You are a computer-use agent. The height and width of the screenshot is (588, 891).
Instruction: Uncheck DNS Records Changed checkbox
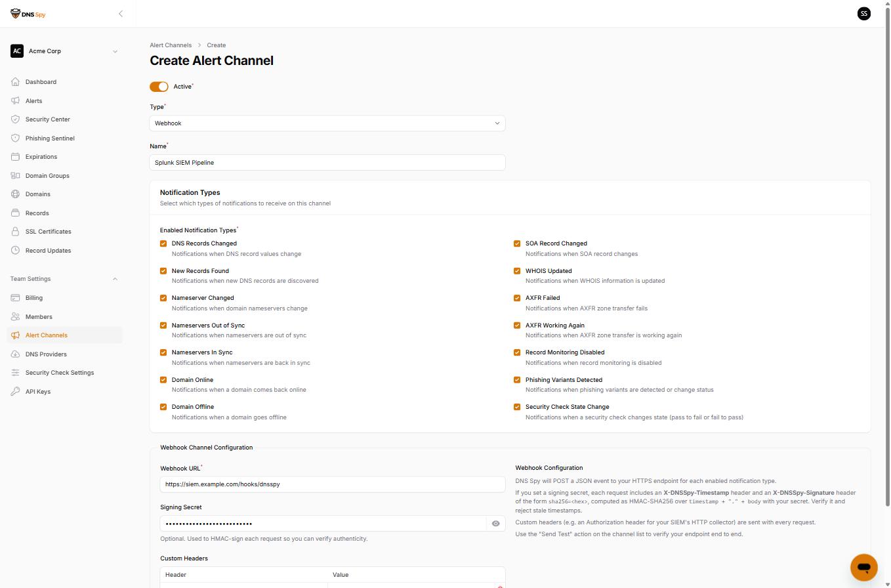click(x=163, y=243)
